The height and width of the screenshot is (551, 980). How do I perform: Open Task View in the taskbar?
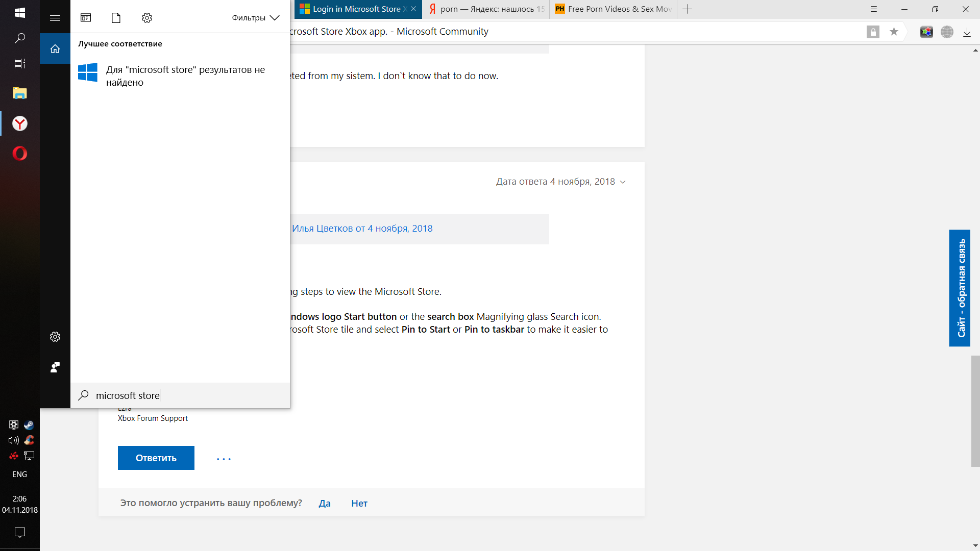coord(20,64)
